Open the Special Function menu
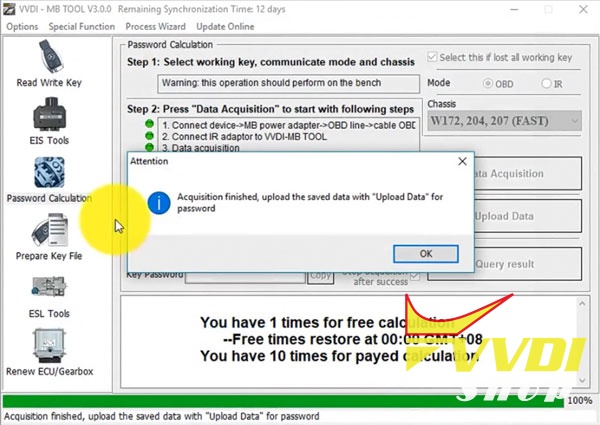The height and width of the screenshot is (425, 600). pyautogui.click(x=82, y=26)
